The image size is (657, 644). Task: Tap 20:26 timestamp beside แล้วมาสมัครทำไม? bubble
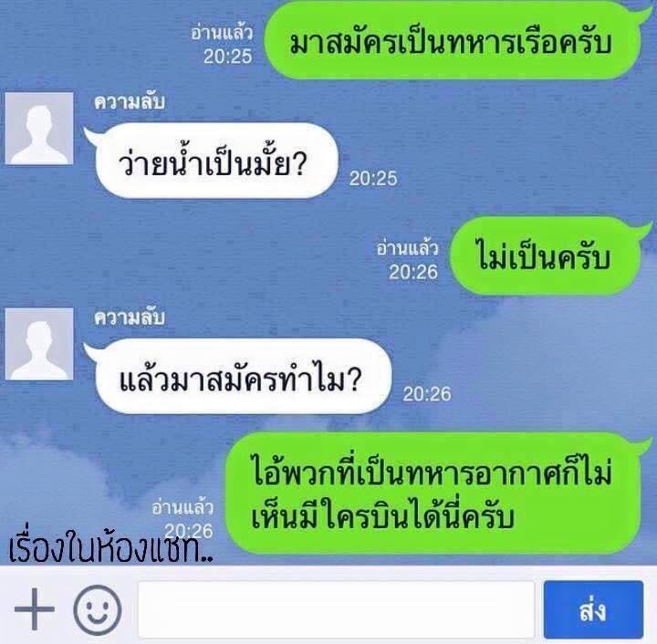click(x=426, y=394)
